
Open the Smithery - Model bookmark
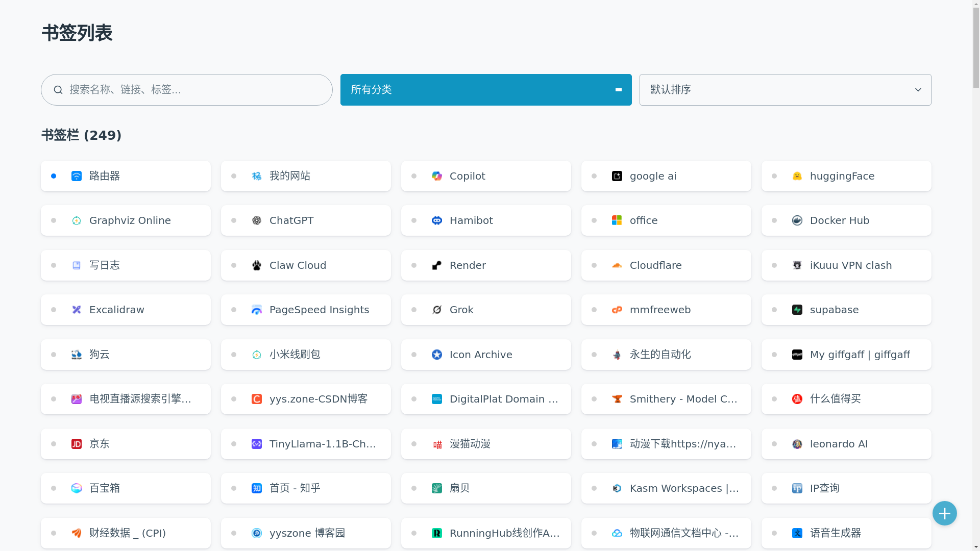(666, 399)
